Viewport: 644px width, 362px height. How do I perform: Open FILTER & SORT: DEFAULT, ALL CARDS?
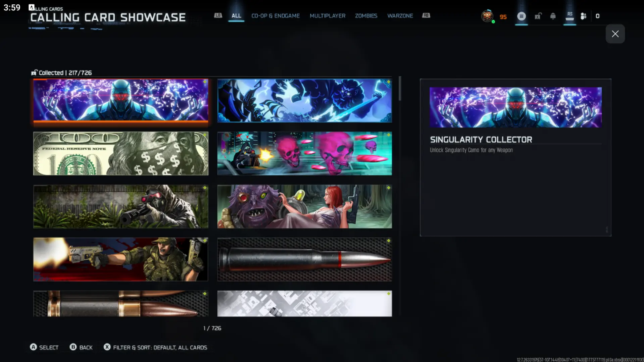tap(155, 347)
